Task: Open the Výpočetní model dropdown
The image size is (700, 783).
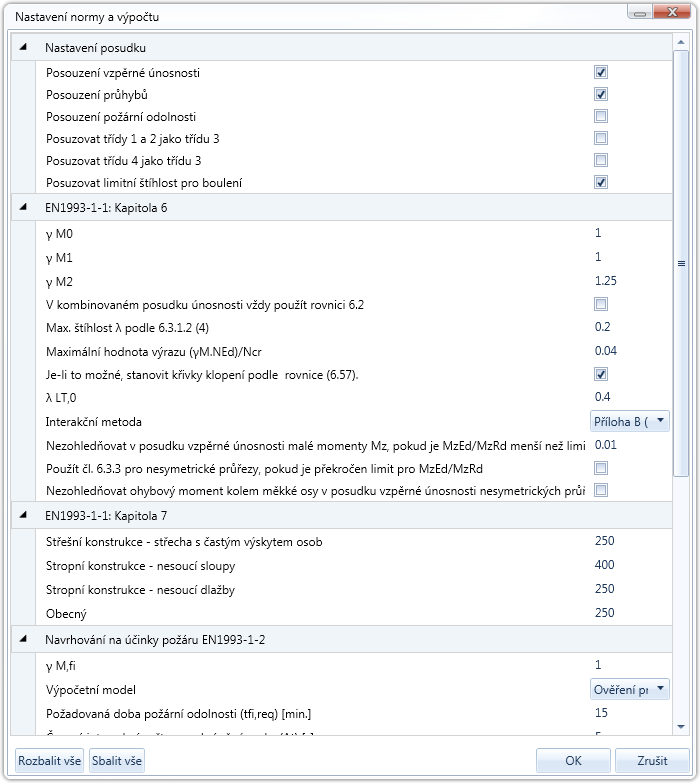Action: [x=630, y=689]
